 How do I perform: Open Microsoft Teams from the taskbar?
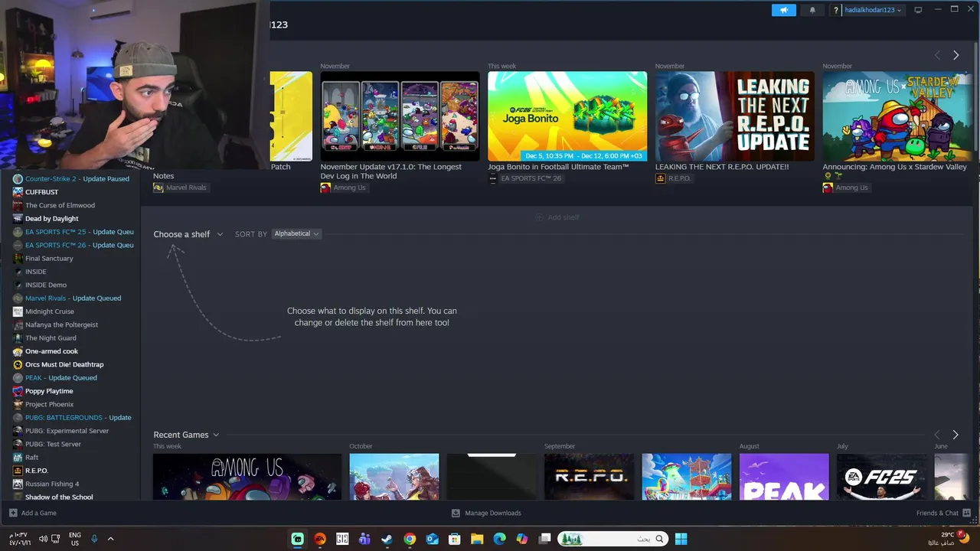[x=364, y=539]
